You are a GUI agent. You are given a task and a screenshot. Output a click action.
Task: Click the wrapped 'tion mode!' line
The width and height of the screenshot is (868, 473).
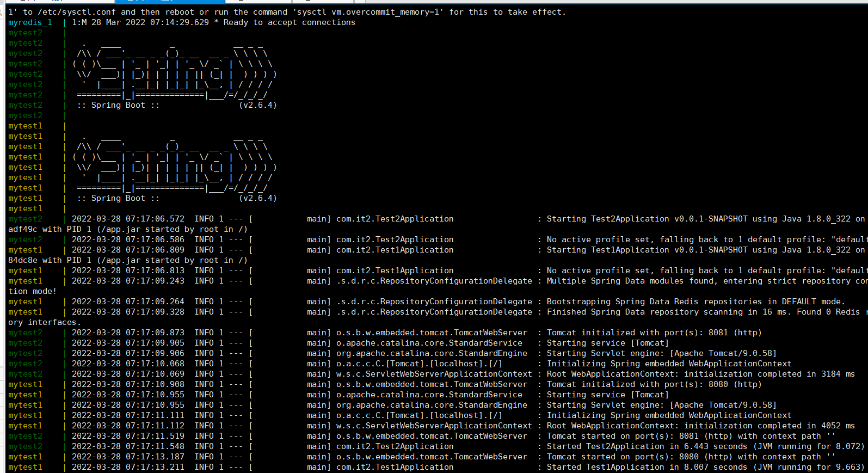click(32, 291)
